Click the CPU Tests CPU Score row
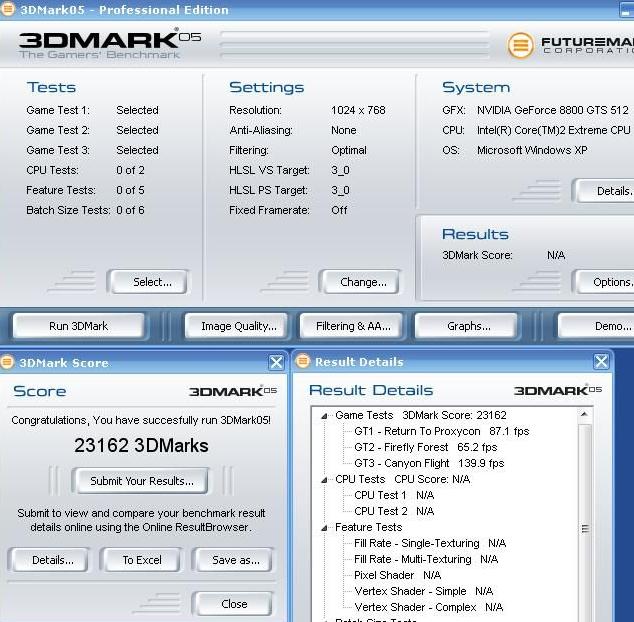This screenshot has width=634, height=622. coord(403,479)
